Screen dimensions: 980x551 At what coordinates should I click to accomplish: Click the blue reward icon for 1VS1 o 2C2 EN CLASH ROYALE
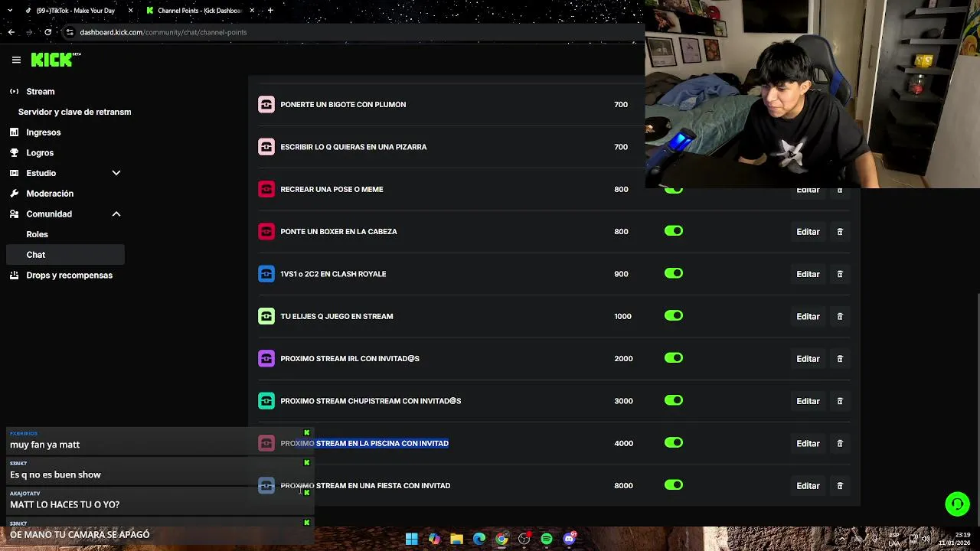pos(266,274)
